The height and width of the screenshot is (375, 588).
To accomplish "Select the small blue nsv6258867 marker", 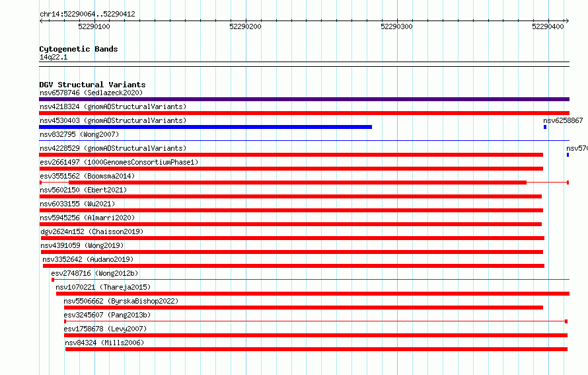I will pos(545,127).
